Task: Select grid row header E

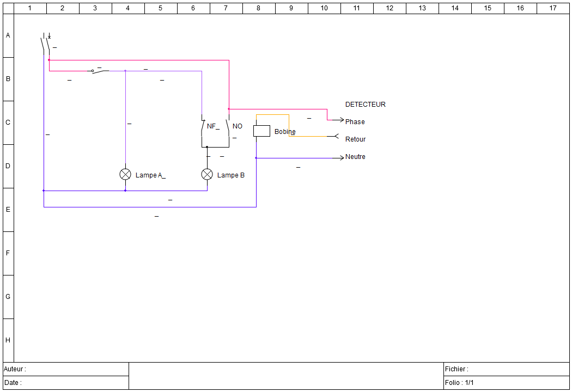Action: pyautogui.click(x=7, y=209)
